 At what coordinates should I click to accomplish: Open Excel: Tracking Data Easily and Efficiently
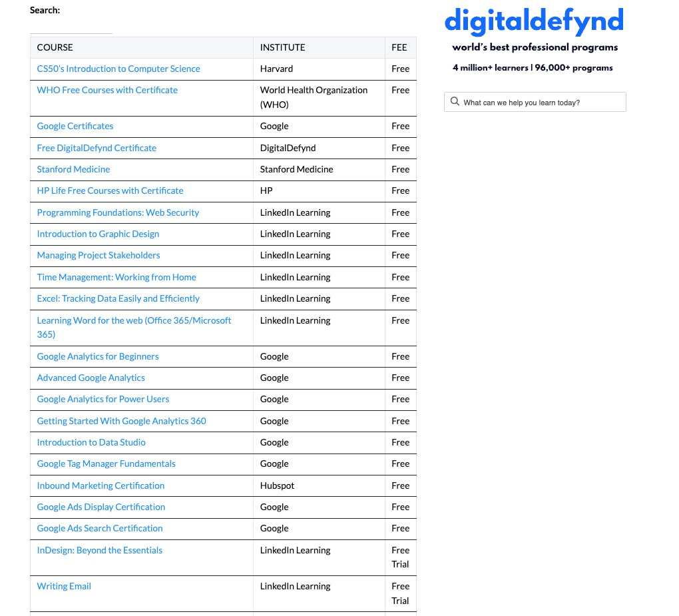coord(118,298)
